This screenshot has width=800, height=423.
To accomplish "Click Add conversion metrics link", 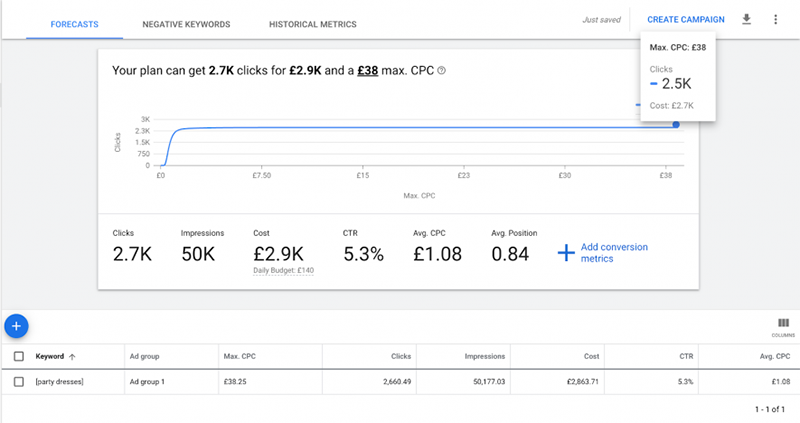I will point(614,253).
